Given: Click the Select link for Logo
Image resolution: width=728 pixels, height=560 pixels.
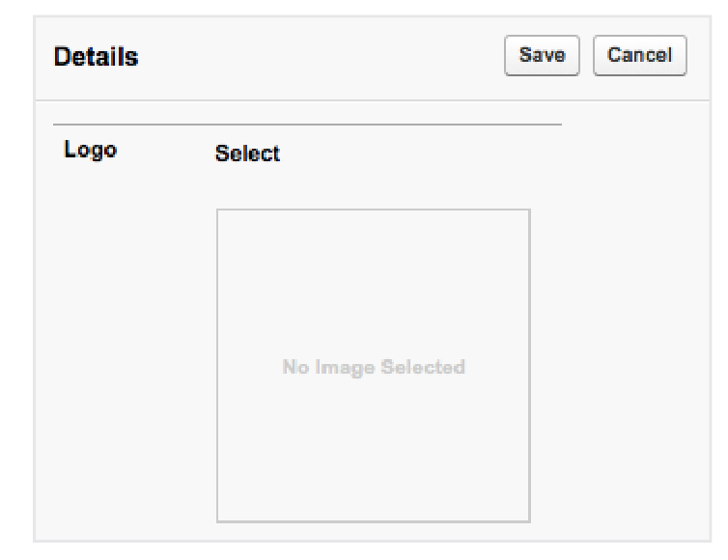Looking at the screenshot, I should (247, 154).
